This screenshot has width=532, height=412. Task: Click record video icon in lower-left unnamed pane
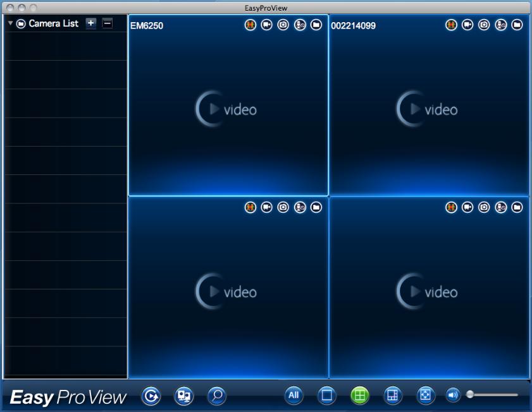[267, 207]
